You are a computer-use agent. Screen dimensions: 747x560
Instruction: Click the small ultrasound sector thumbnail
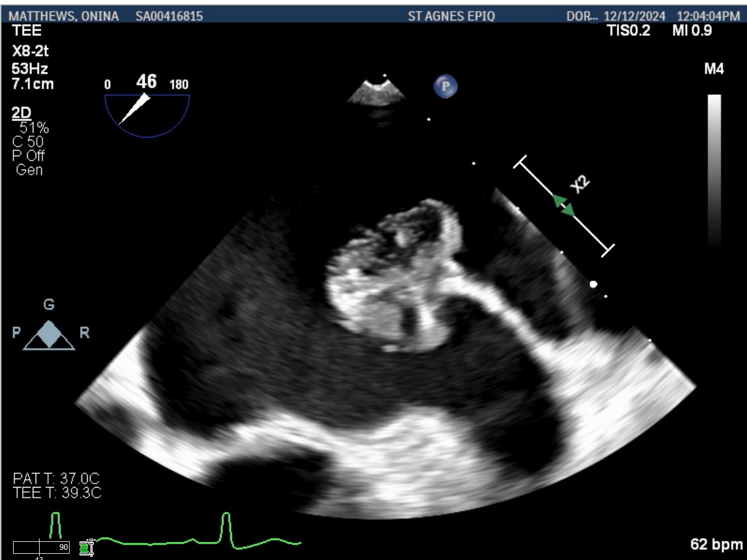(x=375, y=92)
